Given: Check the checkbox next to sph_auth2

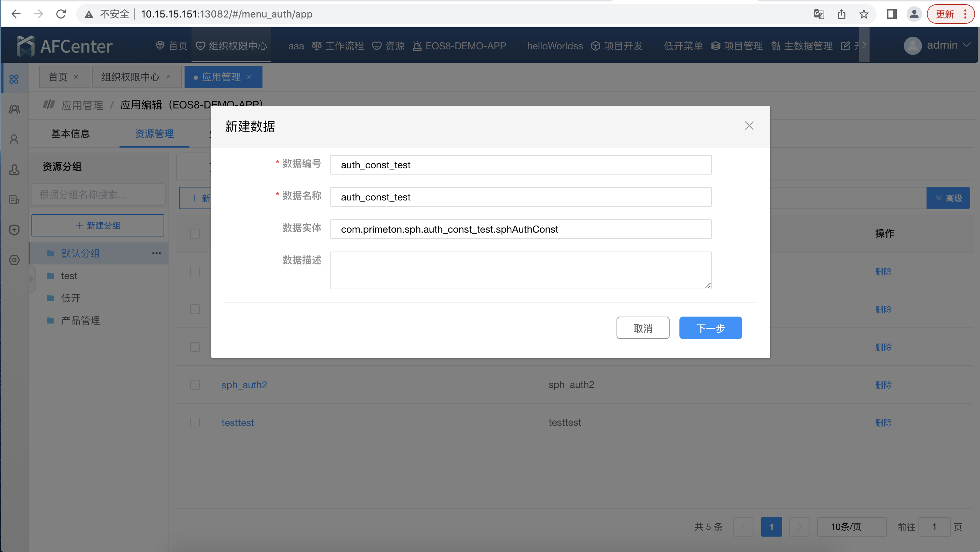Looking at the screenshot, I should [195, 384].
